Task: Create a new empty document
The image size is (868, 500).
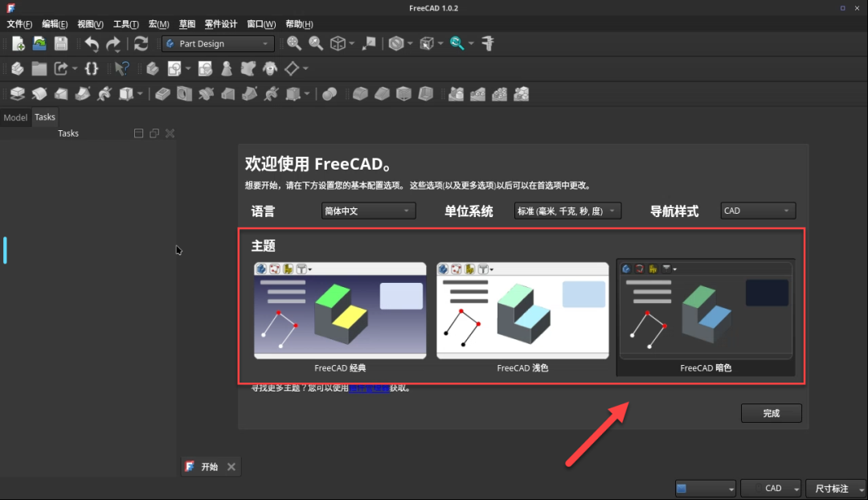Action: [18, 43]
